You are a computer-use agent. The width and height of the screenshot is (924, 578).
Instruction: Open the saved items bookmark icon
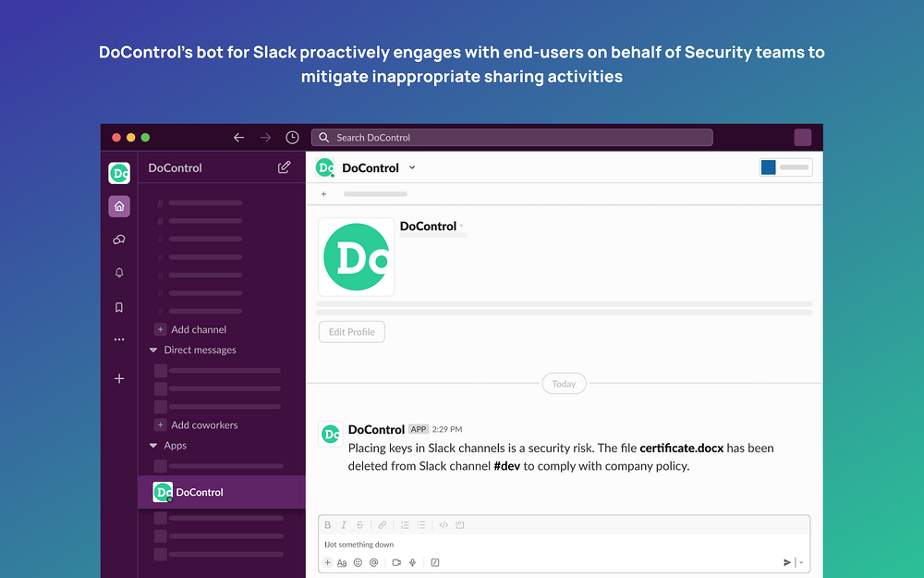coord(119,307)
